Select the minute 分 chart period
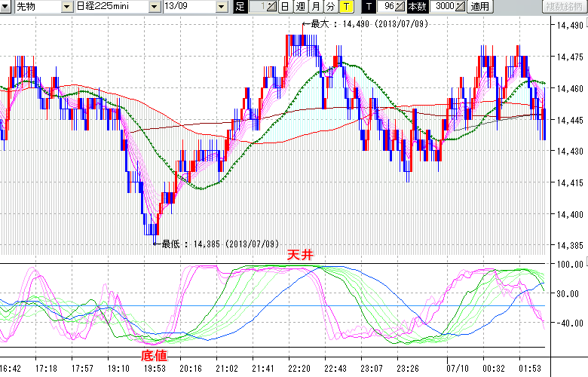Image resolution: width=588 pixels, height=377 pixels. coord(330,7)
